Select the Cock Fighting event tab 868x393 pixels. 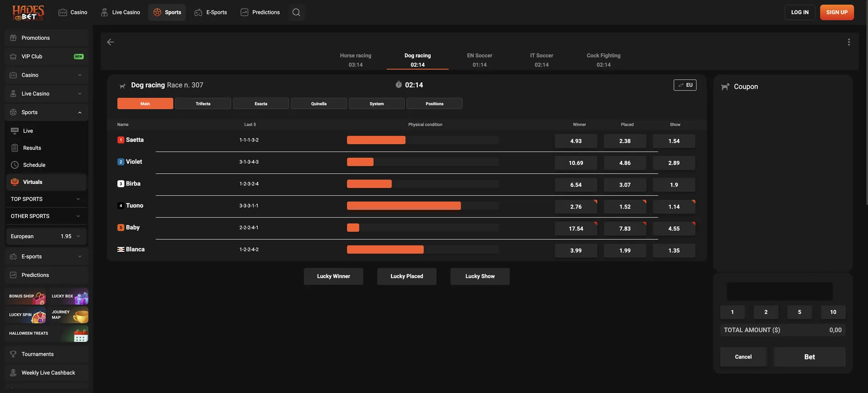[x=604, y=60]
